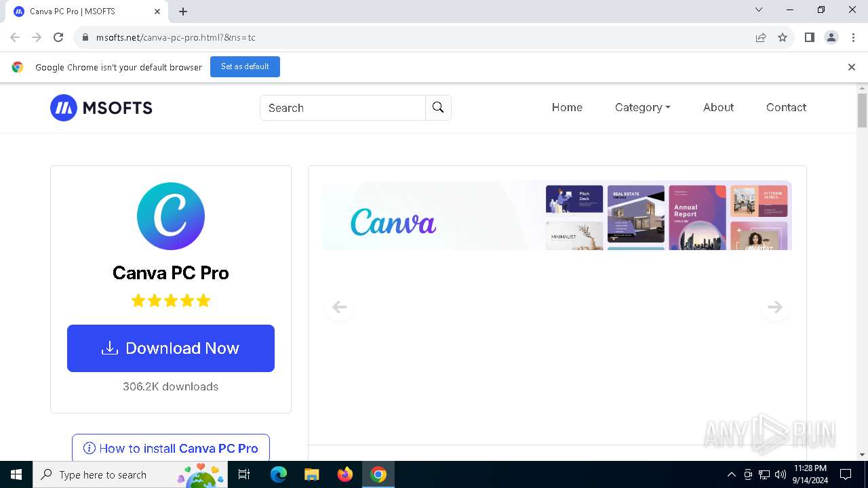The height and width of the screenshot is (488, 868).
Task: Reload the current page
Action: (x=58, y=37)
